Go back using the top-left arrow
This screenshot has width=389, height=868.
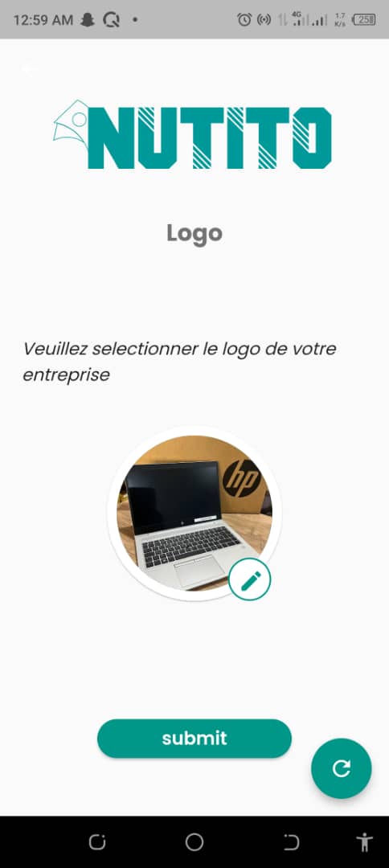[x=29, y=69]
